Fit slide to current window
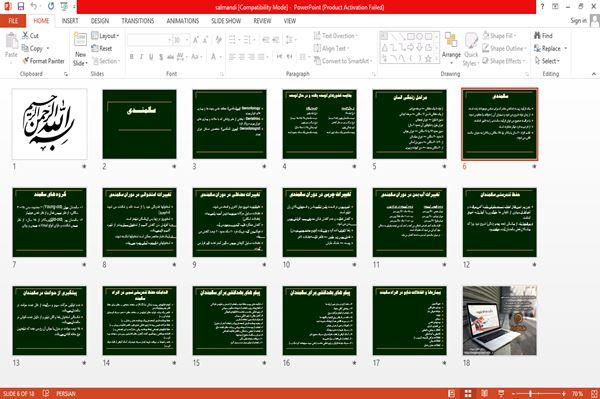 (594, 394)
